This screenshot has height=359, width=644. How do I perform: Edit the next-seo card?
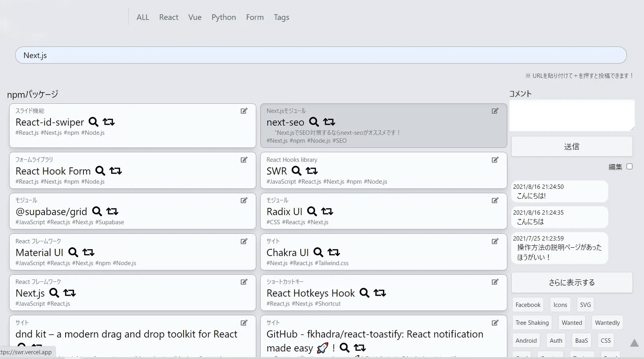tap(495, 111)
